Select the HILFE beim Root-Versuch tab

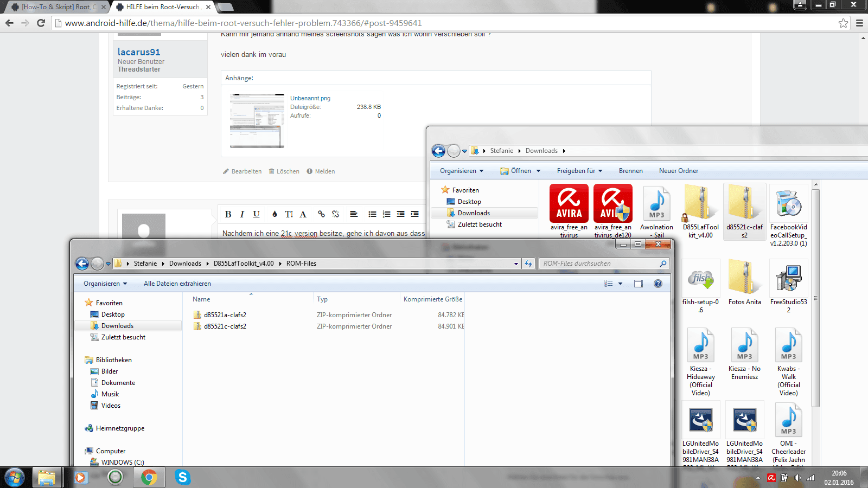click(163, 7)
